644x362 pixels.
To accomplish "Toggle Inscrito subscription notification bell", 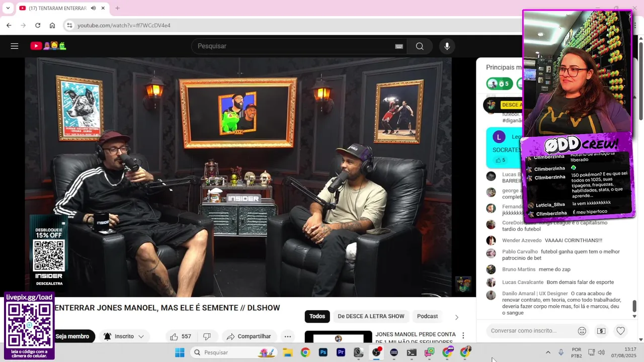I will 107,336.
